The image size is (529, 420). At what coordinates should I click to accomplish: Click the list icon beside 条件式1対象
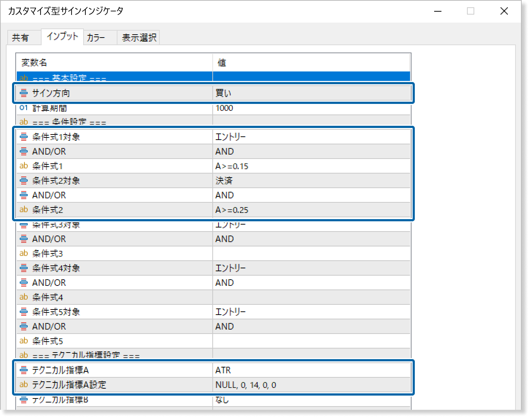pyautogui.click(x=23, y=137)
